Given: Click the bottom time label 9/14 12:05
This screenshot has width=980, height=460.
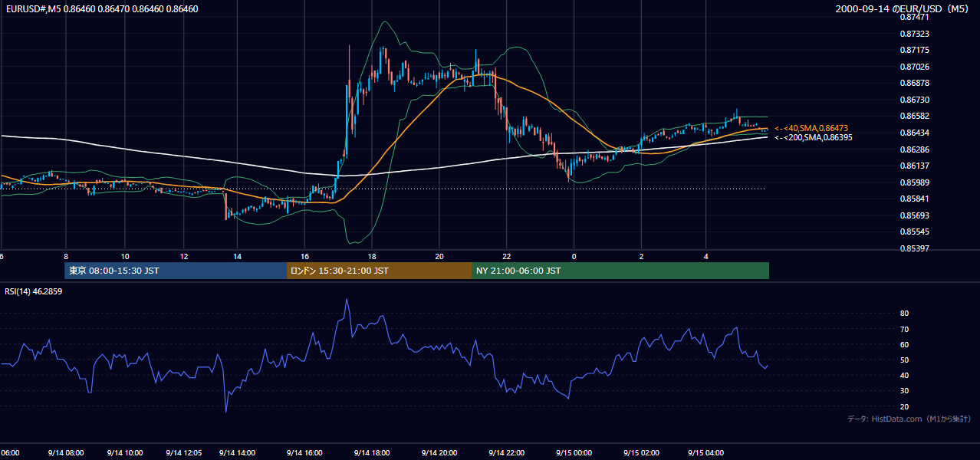Looking at the screenshot, I should pyautogui.click(x=184, y=452).
